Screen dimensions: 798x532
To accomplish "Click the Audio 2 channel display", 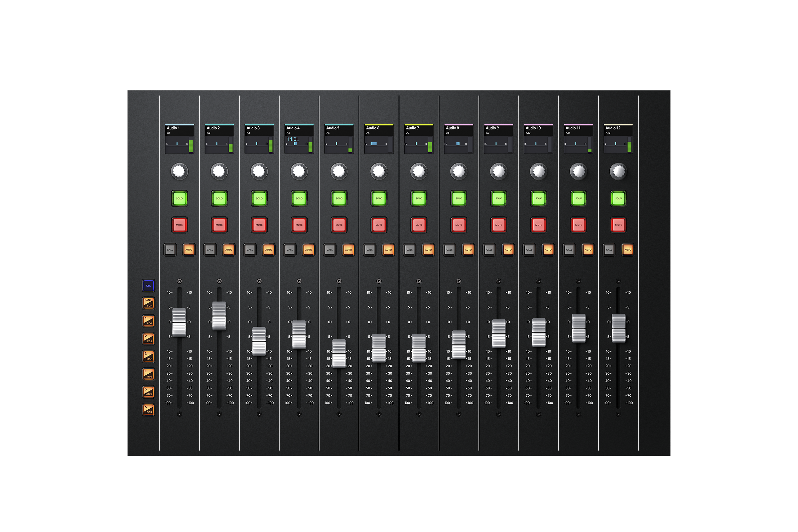I will pyautogui.click(x=219, y=139).
